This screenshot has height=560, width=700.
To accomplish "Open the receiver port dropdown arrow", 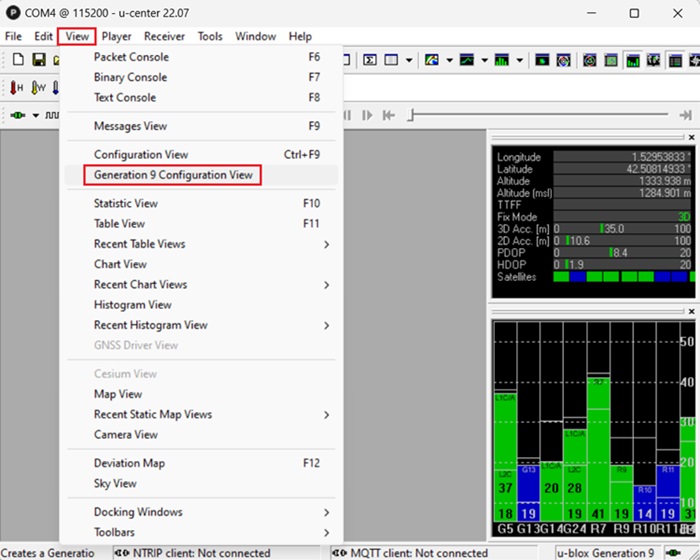I will [x=34, y=115].
